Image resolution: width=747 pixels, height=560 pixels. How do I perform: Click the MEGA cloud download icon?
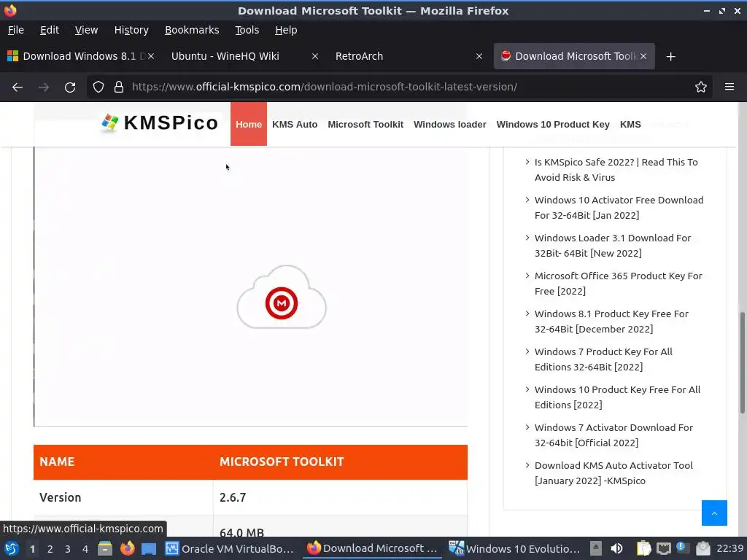click(x=282, y=297)
